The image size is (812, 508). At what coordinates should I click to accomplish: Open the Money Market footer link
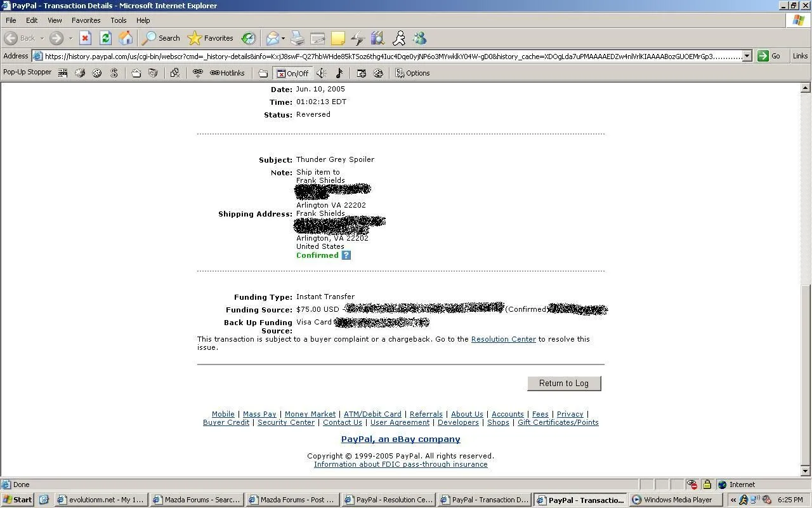coord(310,414)
